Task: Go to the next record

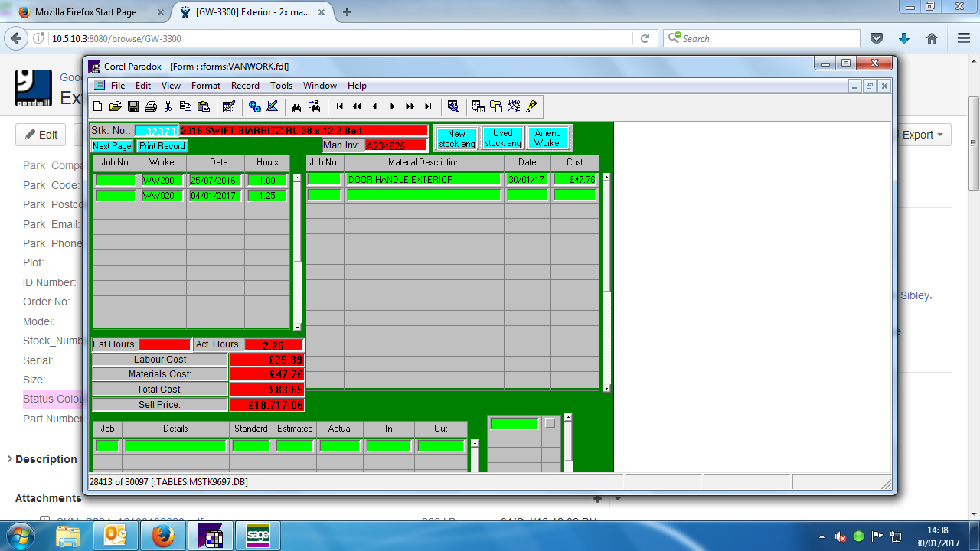Action: coord(393,106)
